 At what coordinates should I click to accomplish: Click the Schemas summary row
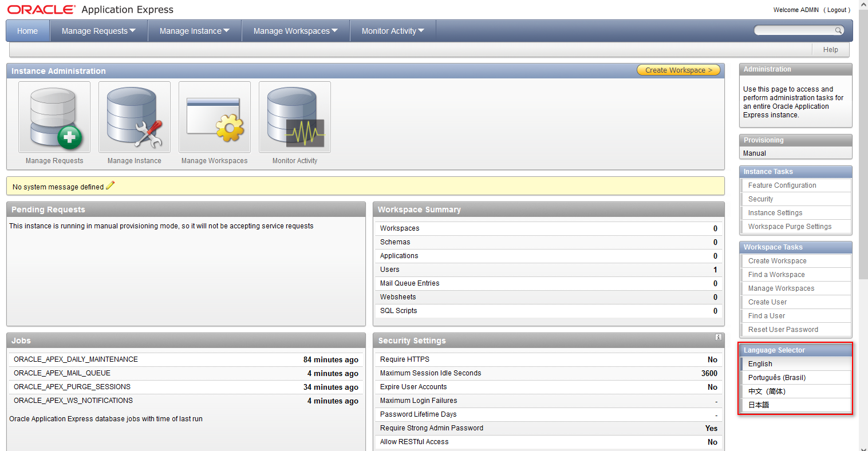coord(549,242)
